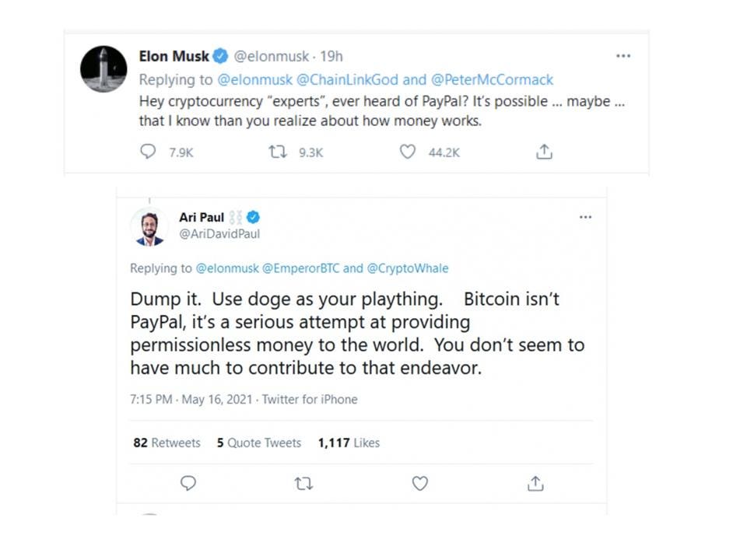The width and height of the screenshot is (747, 560).
Task: Like Ari Paul's tweet via heart icon
Action: pyautogui.click(x=419, y=483)
